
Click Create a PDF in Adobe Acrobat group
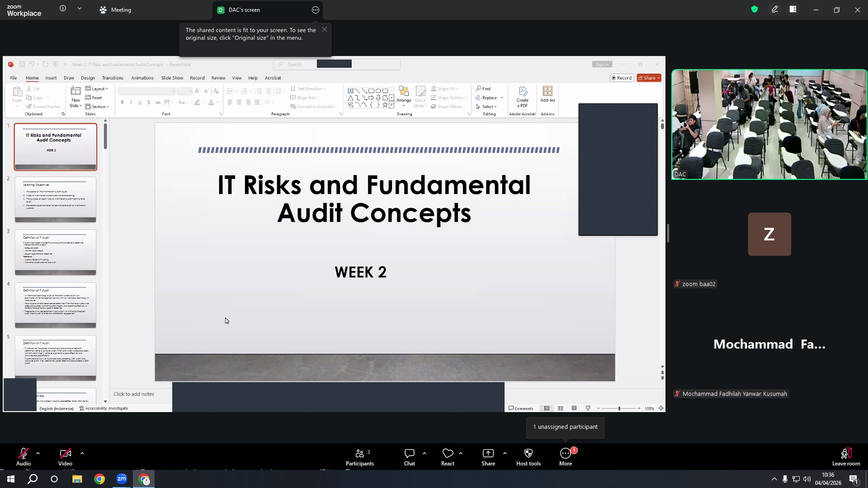point(523,97)
